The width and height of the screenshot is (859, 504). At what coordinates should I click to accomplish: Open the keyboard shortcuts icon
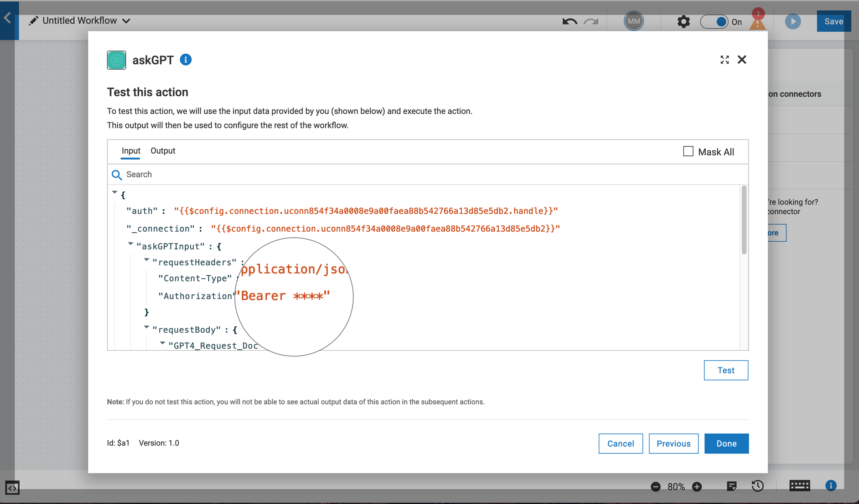(799, 486)
